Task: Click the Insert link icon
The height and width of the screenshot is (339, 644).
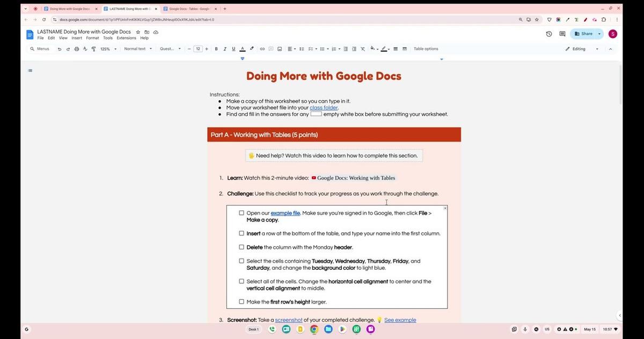Action: click(262, 49)
